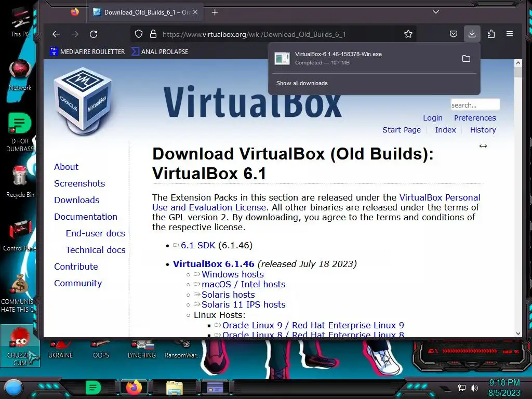Select the D FOR DUMBASS desktop icon
This screenshot has height=399, width=532.
click(x=20, y=132)
